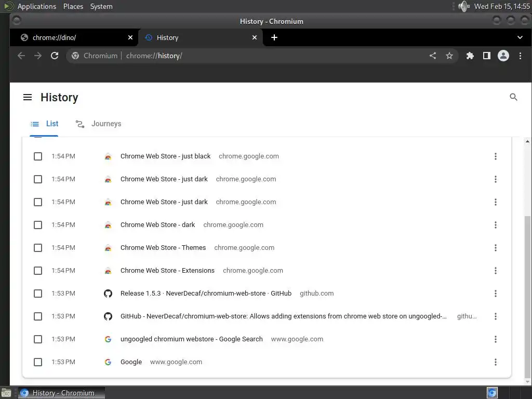
Task: Click the Journeys tab icon
Action: click(79, 124)
